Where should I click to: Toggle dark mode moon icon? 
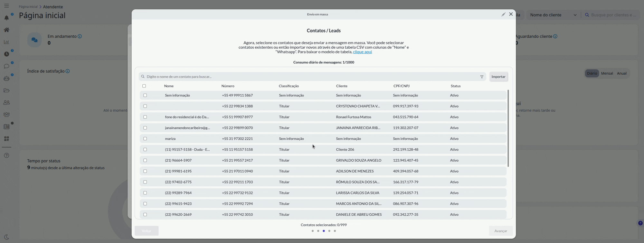click(6, 237)
